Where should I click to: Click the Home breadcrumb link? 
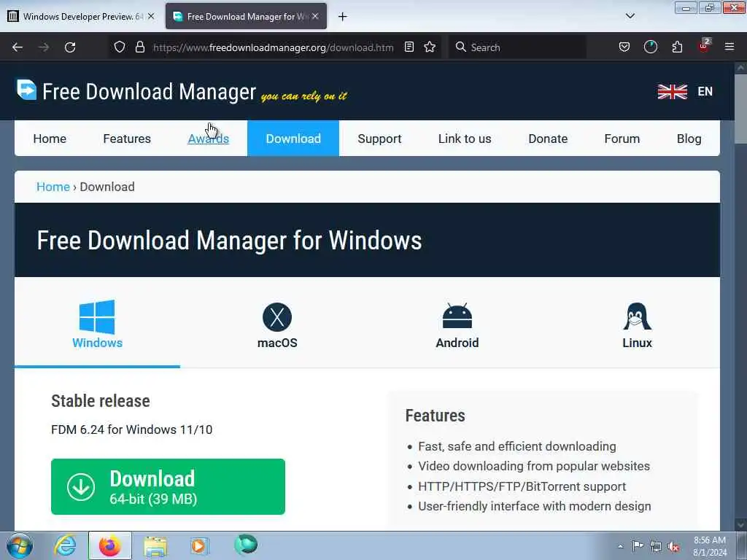point(53,187)
